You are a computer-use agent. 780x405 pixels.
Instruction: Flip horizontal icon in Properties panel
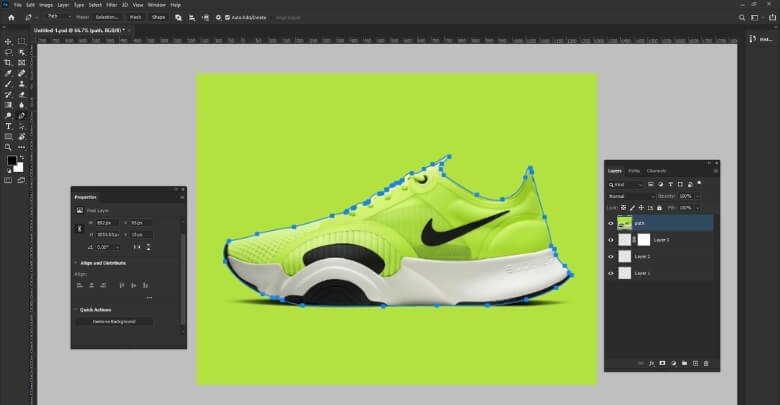click(137, 247)
